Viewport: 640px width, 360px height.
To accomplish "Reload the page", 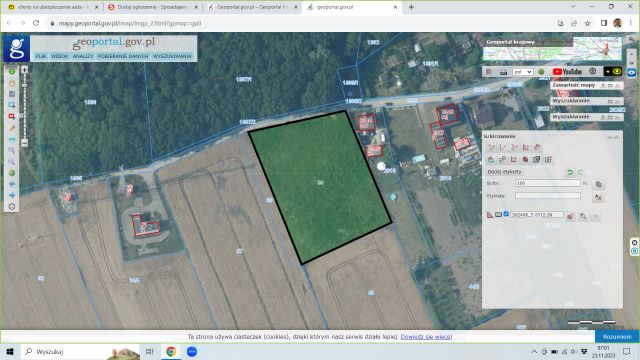I will [36, 23].
